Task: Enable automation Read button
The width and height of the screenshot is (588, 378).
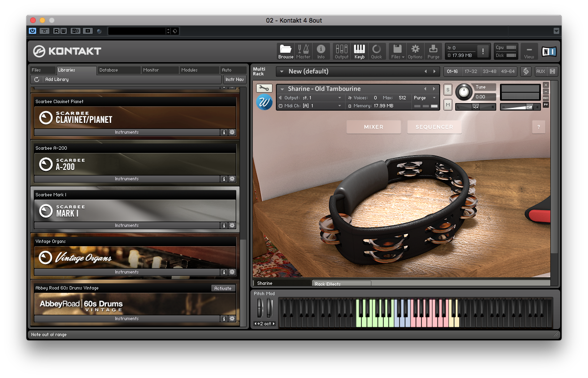Action: 56,31
